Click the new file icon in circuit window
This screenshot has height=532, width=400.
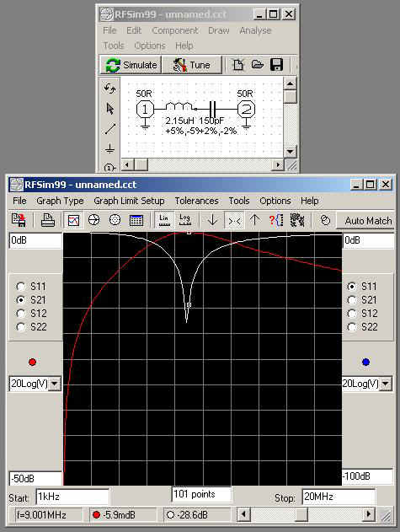click(238, 64)
